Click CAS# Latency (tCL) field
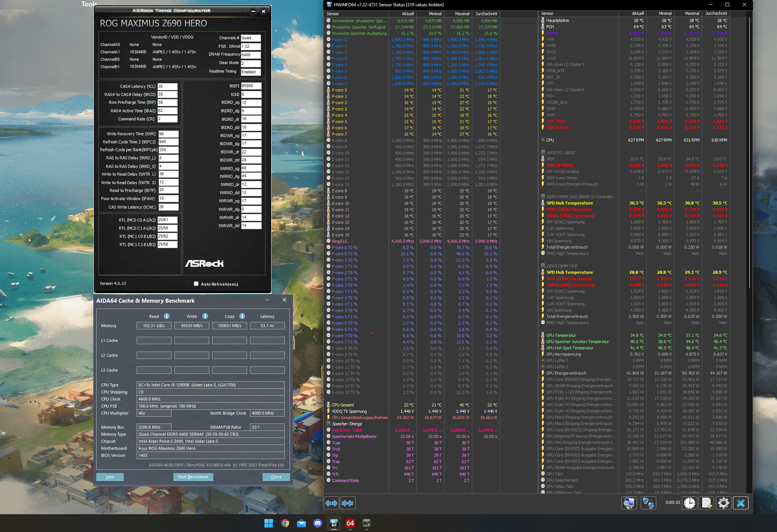 [167, 86]
